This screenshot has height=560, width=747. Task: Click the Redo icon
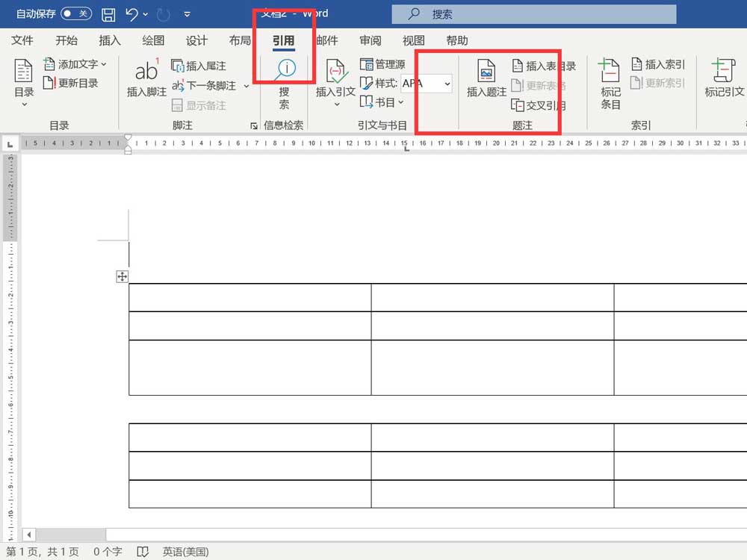[163, 14]
